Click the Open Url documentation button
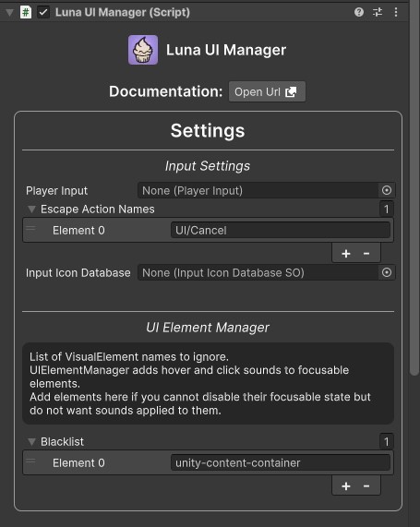 267,91
